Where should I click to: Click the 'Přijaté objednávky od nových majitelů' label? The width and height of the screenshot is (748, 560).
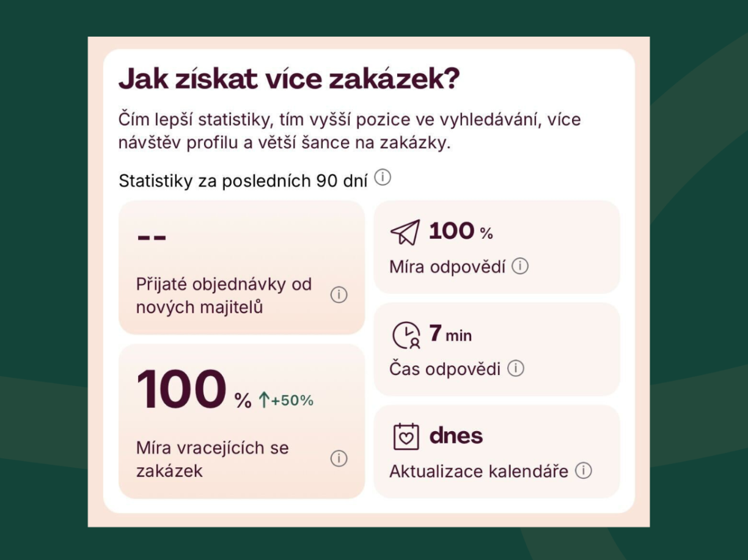tap(224, 296)
